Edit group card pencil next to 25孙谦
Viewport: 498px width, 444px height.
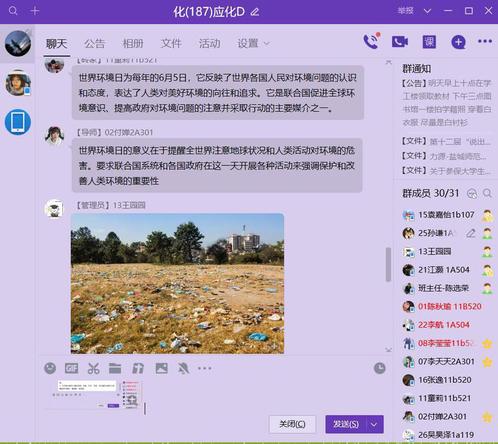[470, 233]
